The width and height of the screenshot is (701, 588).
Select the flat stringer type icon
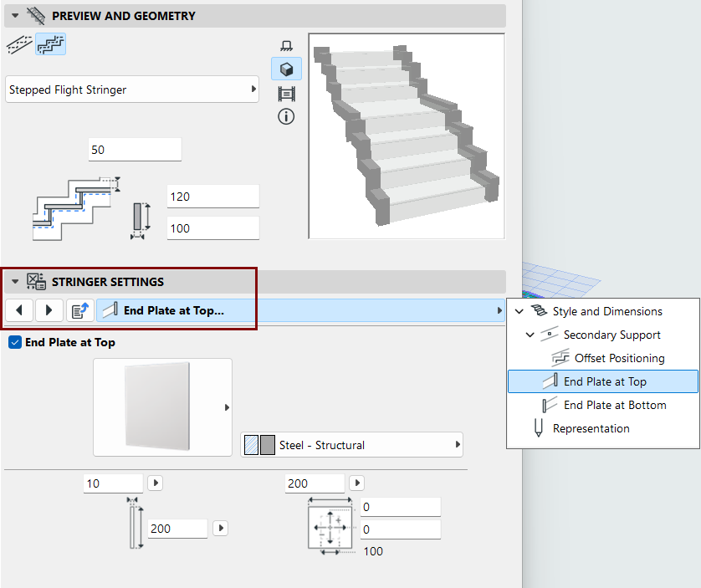pos(19,44)
